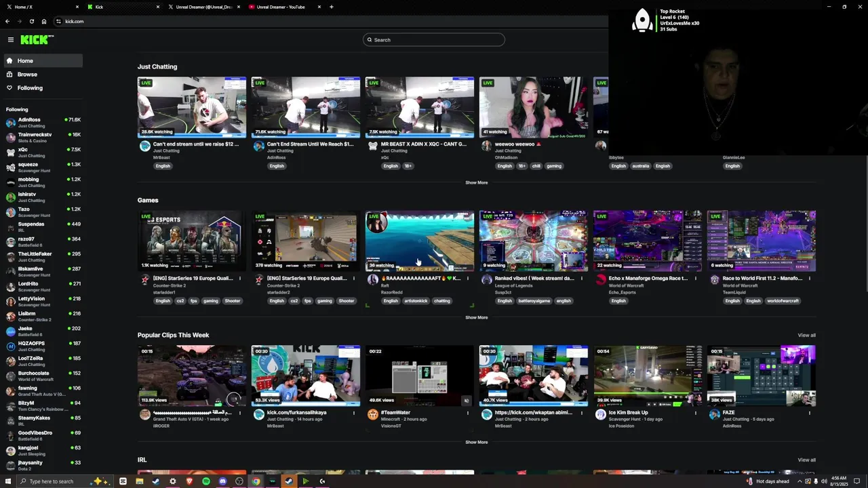
Task: Open the Raft stream thumbnail by RazorRedd
Action: point(420,241)
